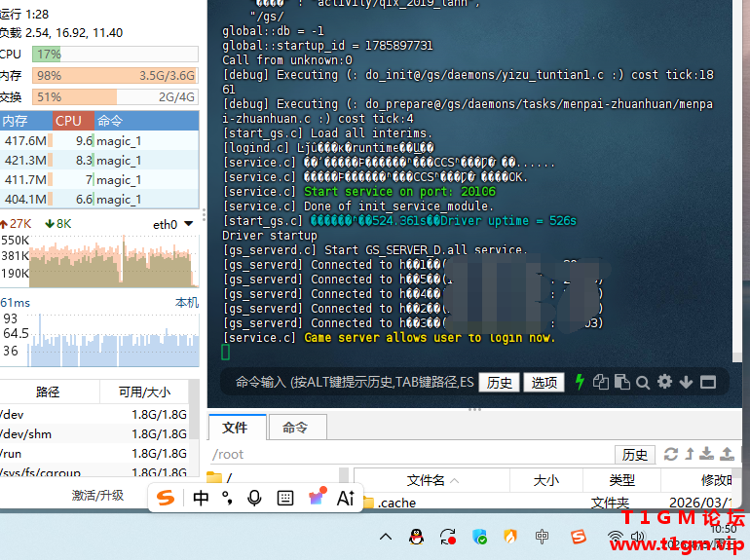
Task: Open Windows Security shield tray icon
Action: pos(479,537)
